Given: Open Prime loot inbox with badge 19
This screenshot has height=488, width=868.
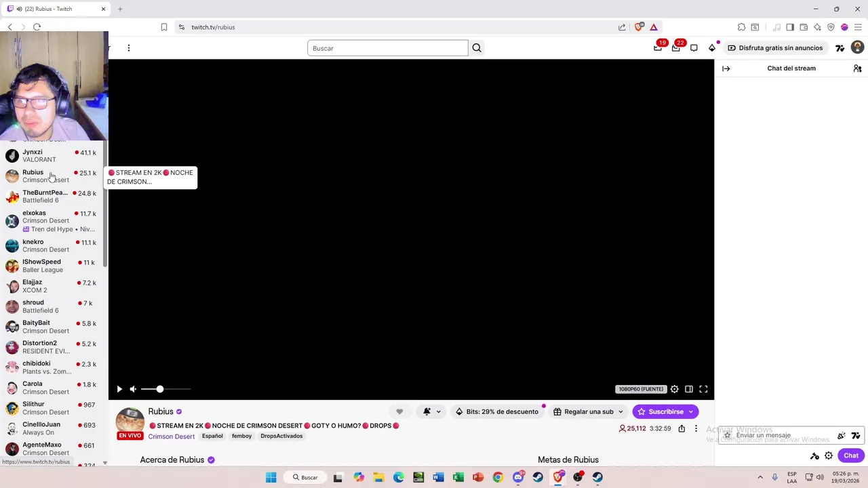Looking at the screenshot, I should pos(658,47).
